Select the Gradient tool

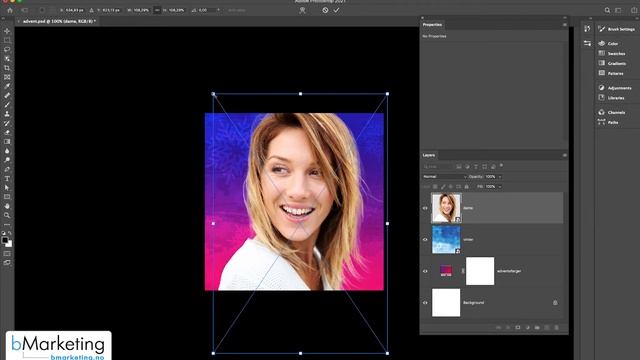click(x=7, y=142)
